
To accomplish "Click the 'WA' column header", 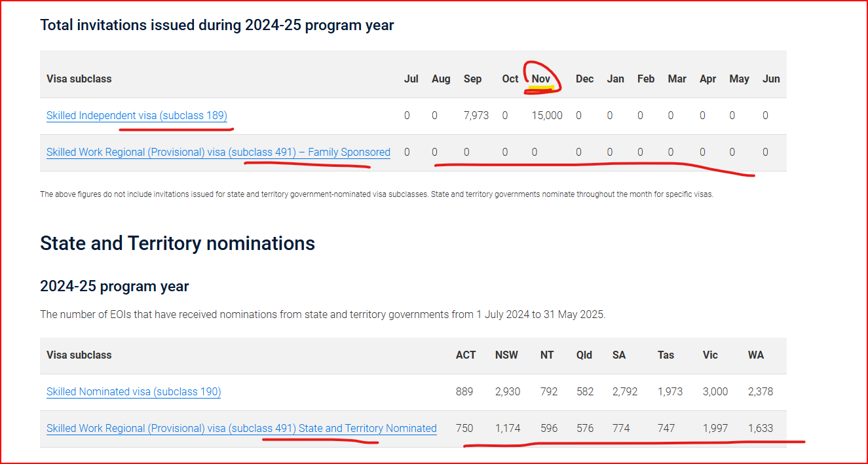I will click(756, 355).
